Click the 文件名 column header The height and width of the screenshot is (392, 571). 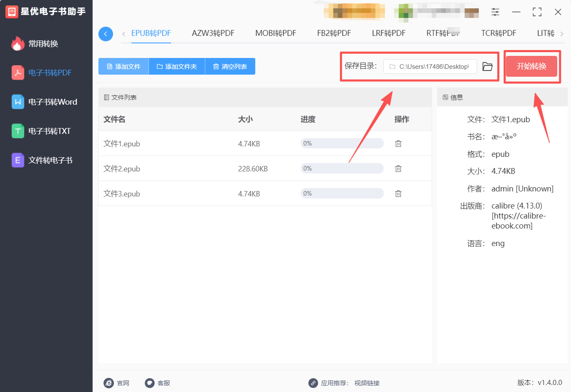[x=114, y=119]
